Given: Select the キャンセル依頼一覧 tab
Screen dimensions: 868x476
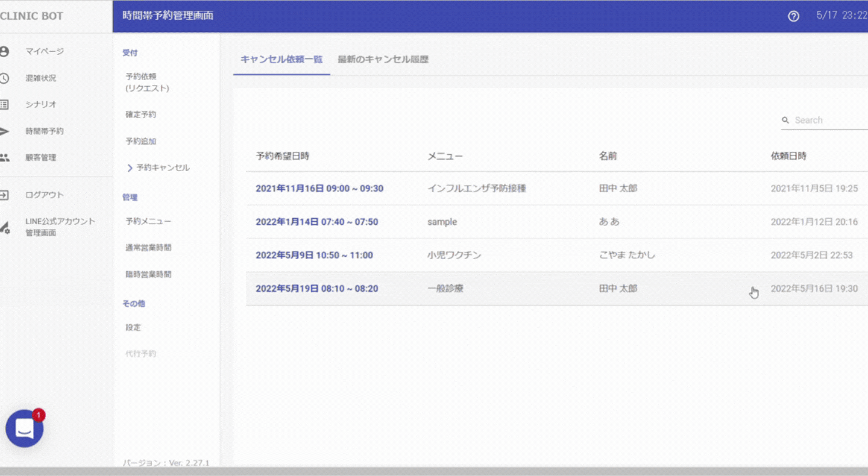Looking at the screenshot, I should 281,59.
